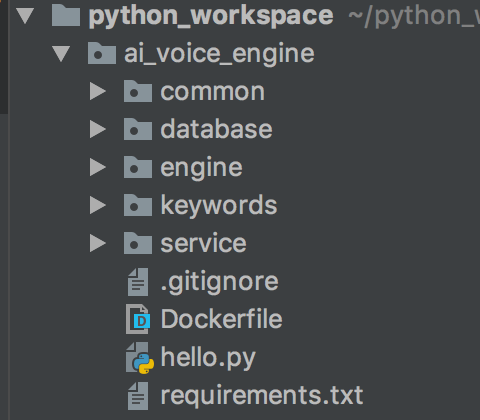Select the service folder label
This screenshot has width=480, height=420.
pyautogui.click(x=203, y=243)
